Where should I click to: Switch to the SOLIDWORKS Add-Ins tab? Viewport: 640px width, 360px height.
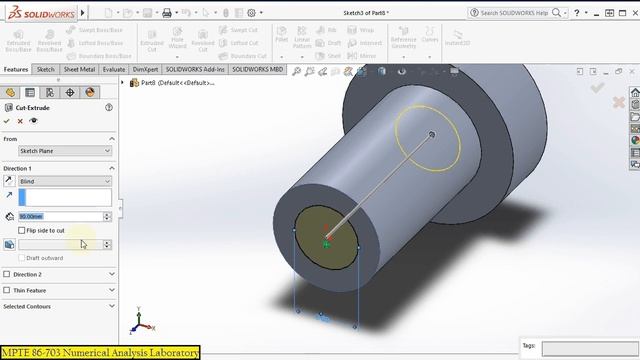[195, 69]
